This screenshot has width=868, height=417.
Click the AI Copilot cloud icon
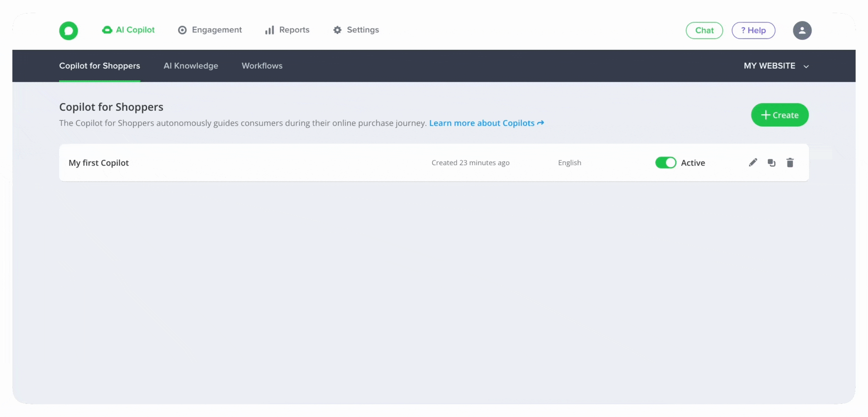tap(107, 30)
